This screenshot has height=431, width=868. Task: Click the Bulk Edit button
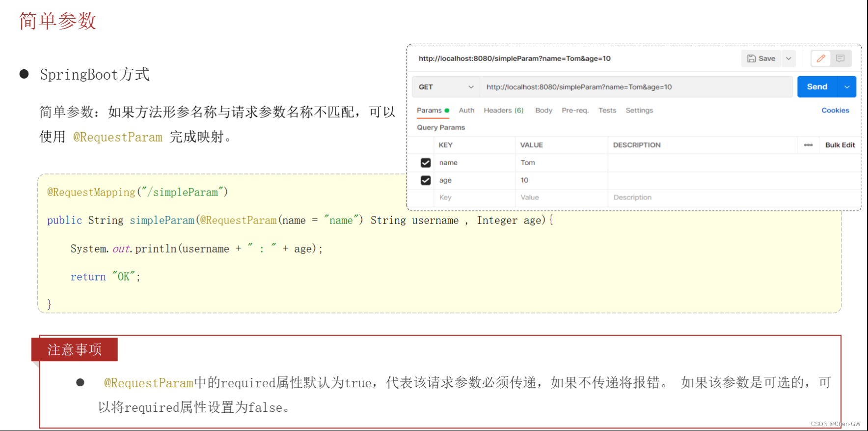[x=840, y=145]
